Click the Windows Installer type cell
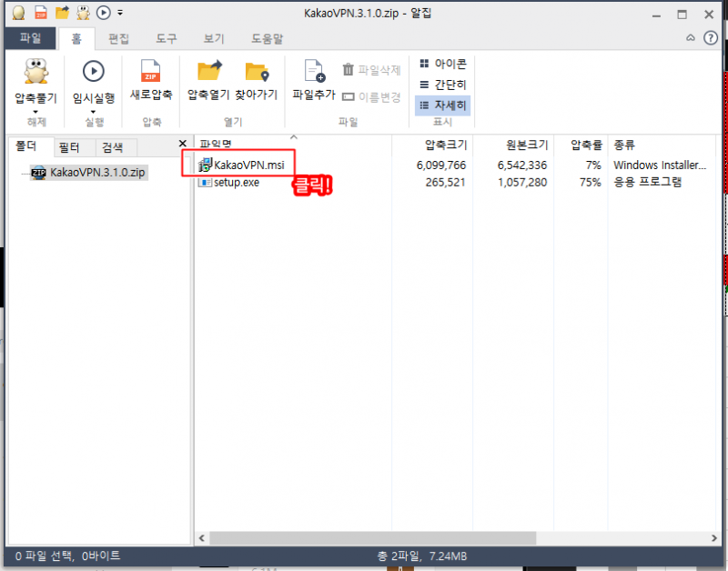 pyautogui.click(x=660, y=165)
